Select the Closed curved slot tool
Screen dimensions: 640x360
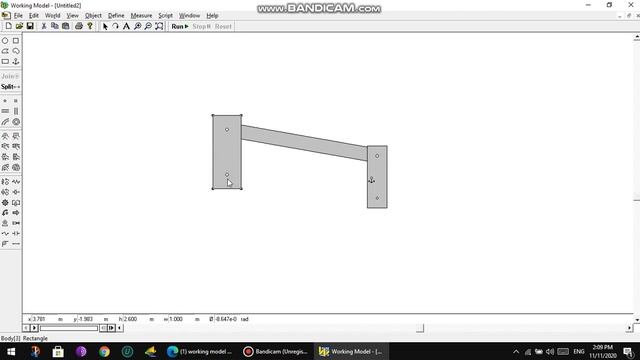click(x=16, y=122)
